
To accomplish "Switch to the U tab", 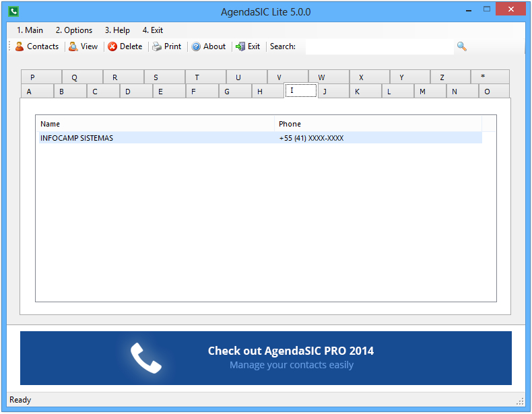I will [x=246, y=77].
